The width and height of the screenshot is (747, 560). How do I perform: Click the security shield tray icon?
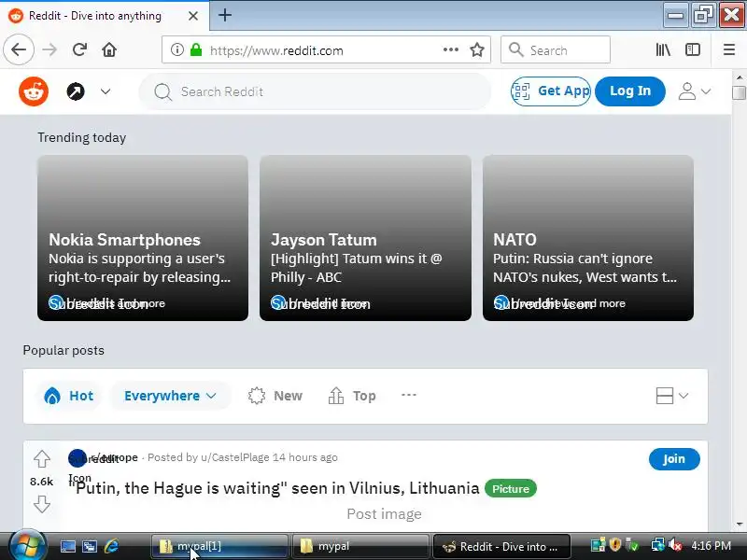pos(615,545)
